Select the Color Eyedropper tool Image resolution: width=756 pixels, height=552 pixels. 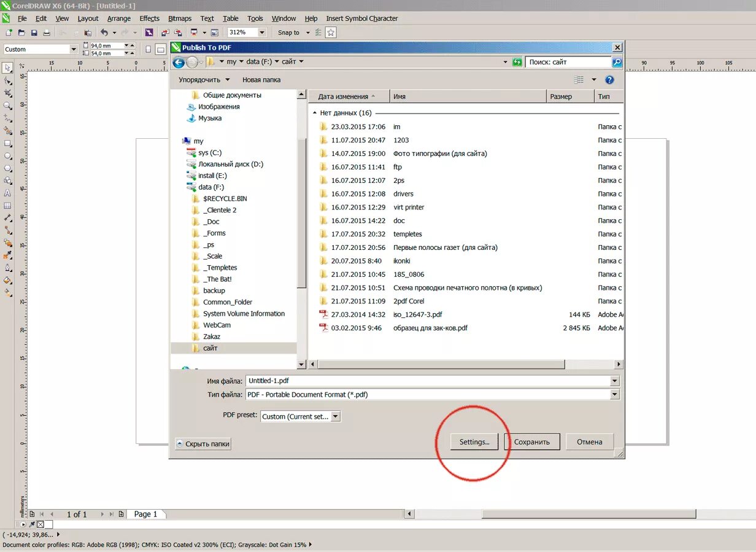pos(7,255)
